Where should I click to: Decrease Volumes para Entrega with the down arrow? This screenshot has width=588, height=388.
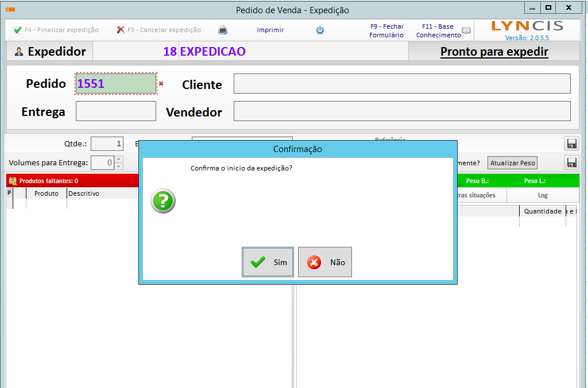click(119, 166)
